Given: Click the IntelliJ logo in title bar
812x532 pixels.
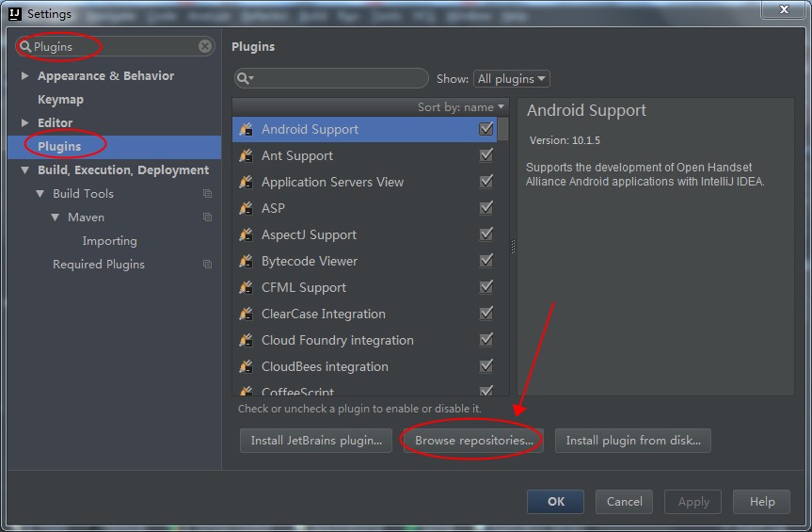Looking at the screenshot, I should pos(15,13).
